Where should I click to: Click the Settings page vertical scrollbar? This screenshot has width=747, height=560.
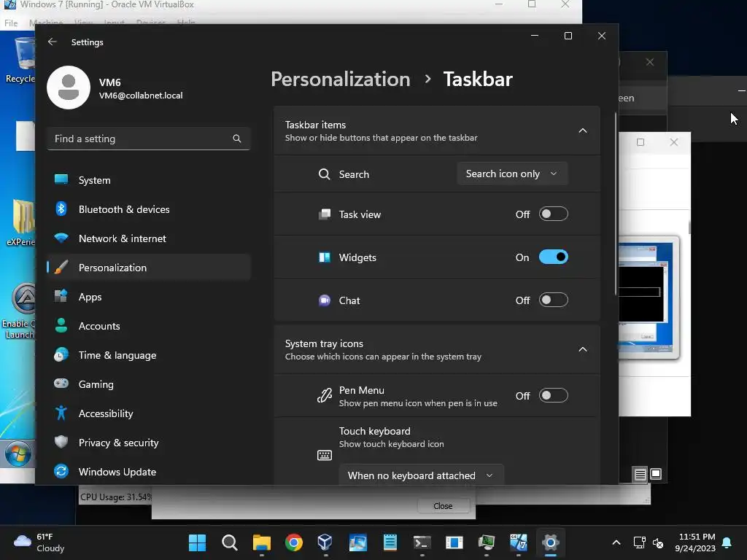pyautogui.click(x=616, y=204)
